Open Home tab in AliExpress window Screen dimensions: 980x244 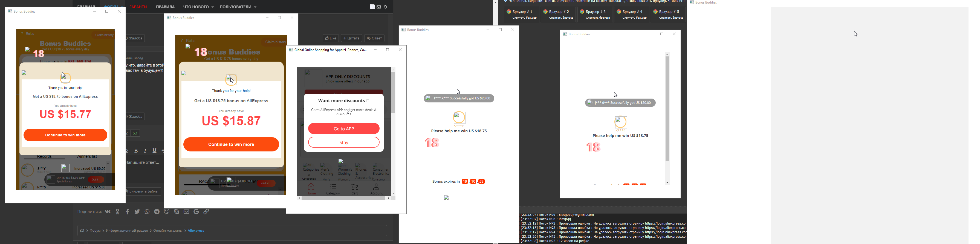[311, 189]
